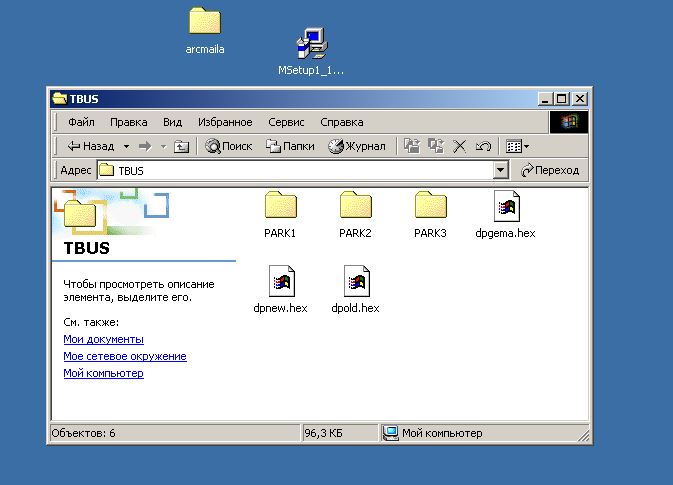
Task: Click the Copy To toolbar icon
Action: click(x=436, y=146)
